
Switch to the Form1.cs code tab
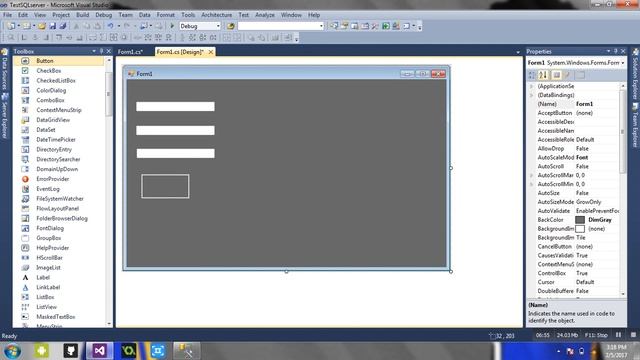coord(130,52)
